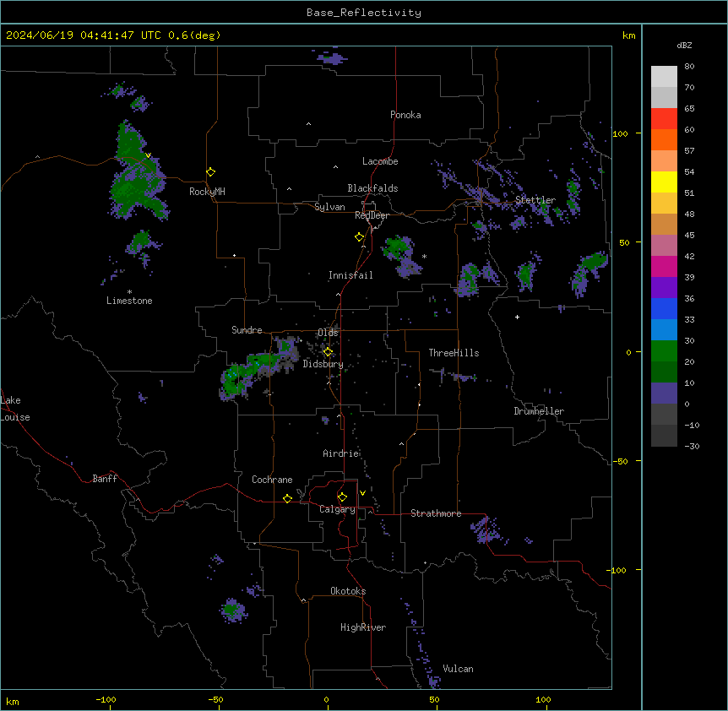Select the bright green 30 dBZ legend swatch
The height and width of the screenshot is (711, 728).
[x=664, y=351]
